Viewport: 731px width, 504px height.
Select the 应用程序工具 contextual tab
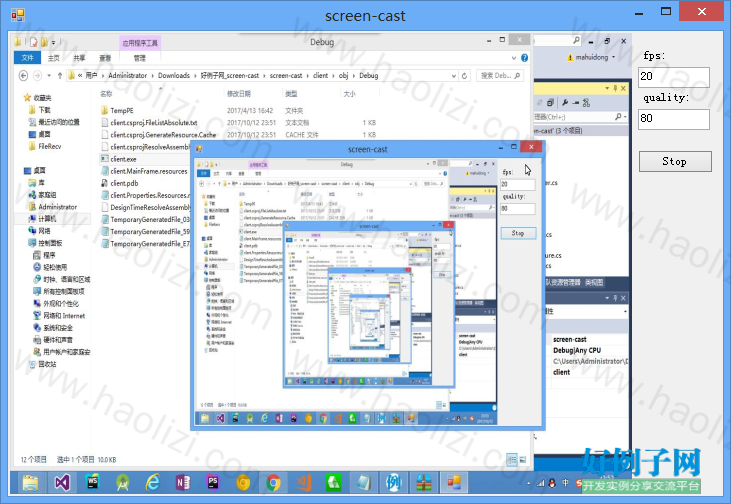pyautogui.click(x=140, y=43)
